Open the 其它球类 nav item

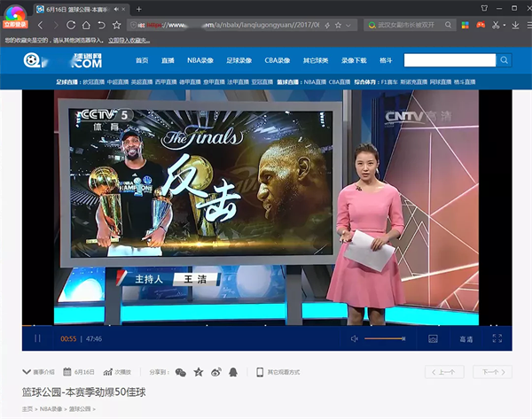point(316,60)
